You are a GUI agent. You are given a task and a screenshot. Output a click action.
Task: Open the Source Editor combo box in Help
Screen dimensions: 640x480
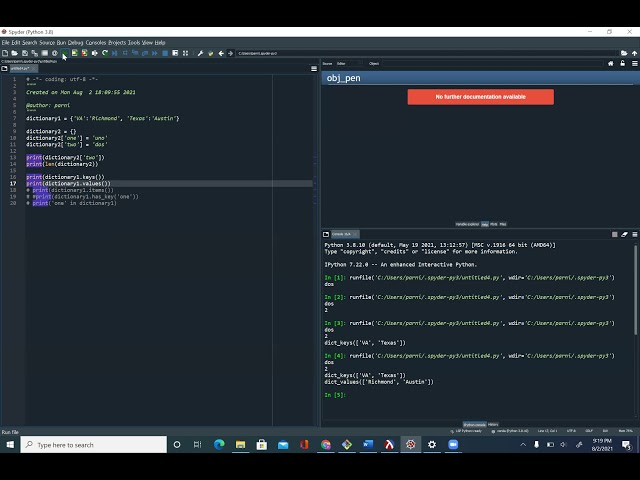tap(349, 64)
